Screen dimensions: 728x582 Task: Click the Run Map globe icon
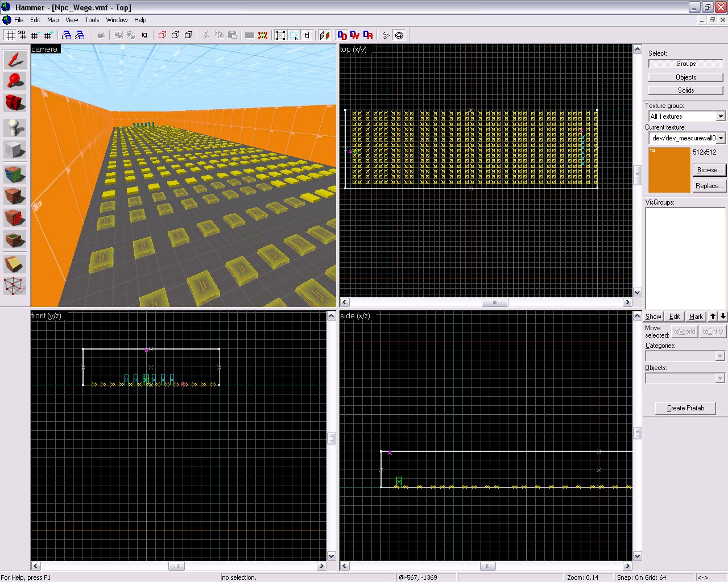[x=399, y=35]
